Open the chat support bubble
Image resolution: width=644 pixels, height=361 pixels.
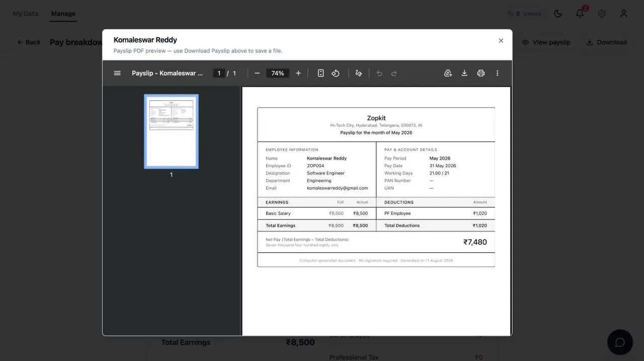(x=620, y=342)
